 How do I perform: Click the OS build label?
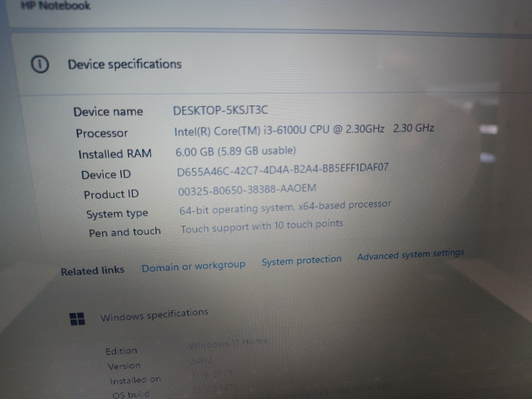[x=131, y=394]
